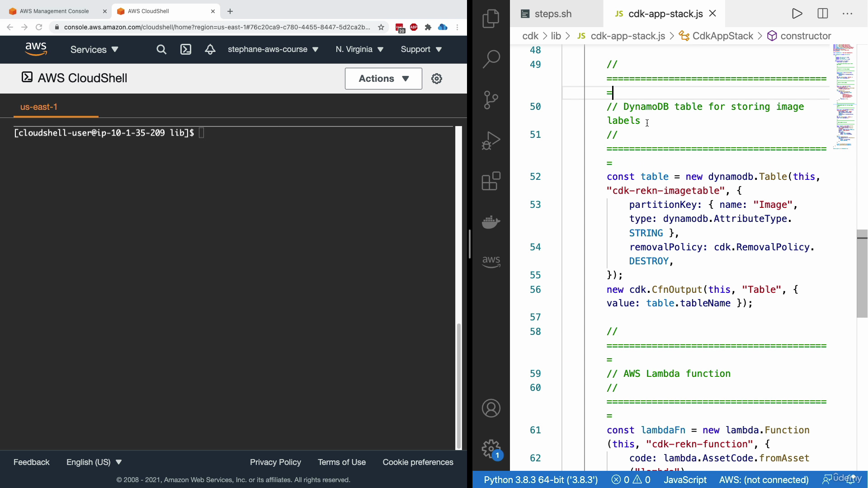This screenshot has width=868, height=488.
Task: Click line number 52 in the gutter
Action: [535, 177]
